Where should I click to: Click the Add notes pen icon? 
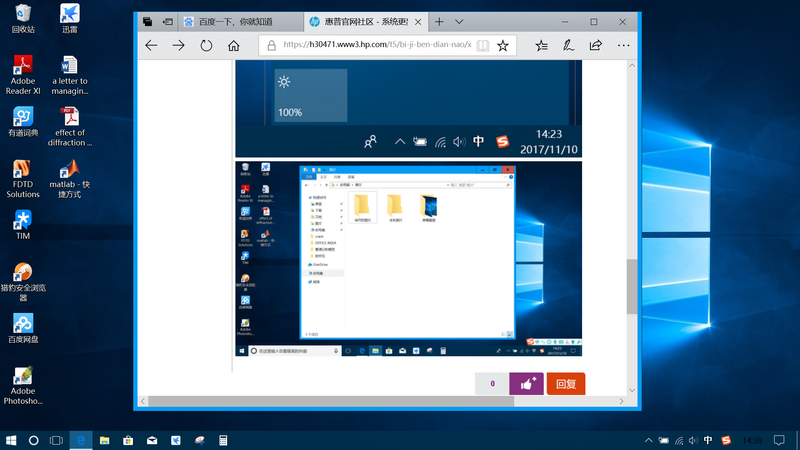[568, 45]
